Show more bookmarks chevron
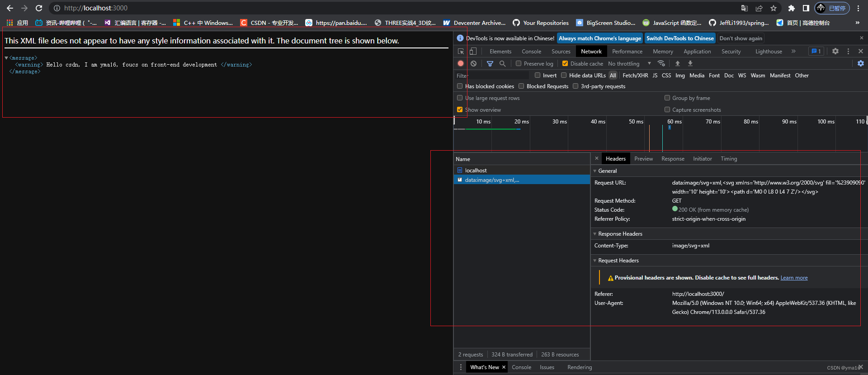The height and width of the screenshot is (375, 868). click(858, 23)
